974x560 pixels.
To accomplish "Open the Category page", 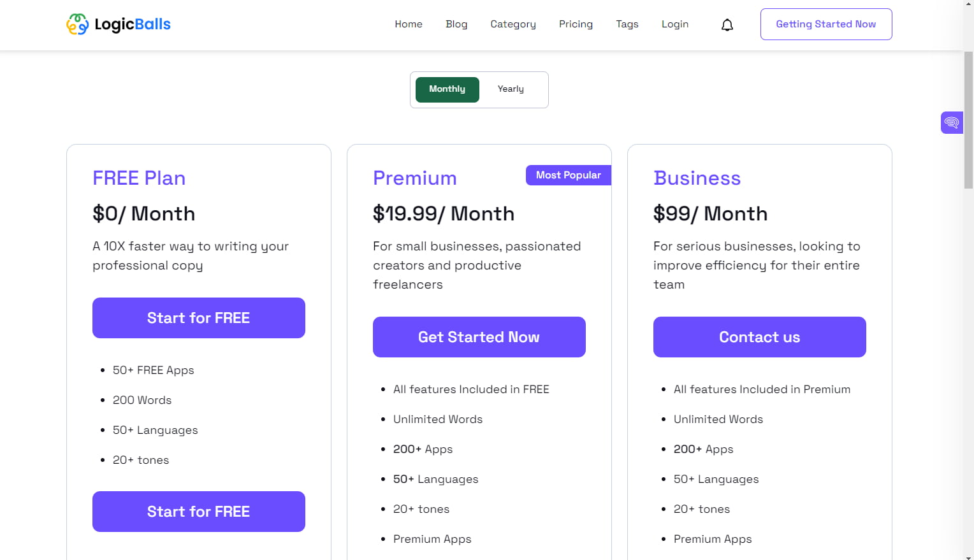I will click(x=513, y=24).
